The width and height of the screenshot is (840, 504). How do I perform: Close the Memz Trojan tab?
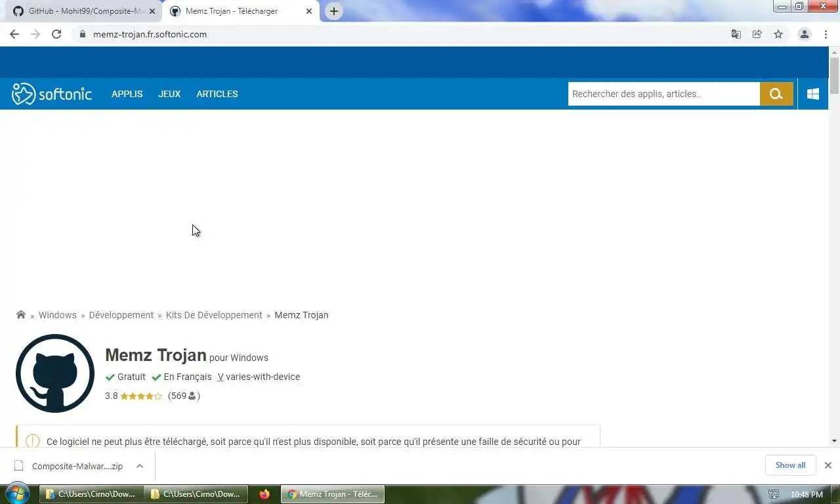pos(309,11)
